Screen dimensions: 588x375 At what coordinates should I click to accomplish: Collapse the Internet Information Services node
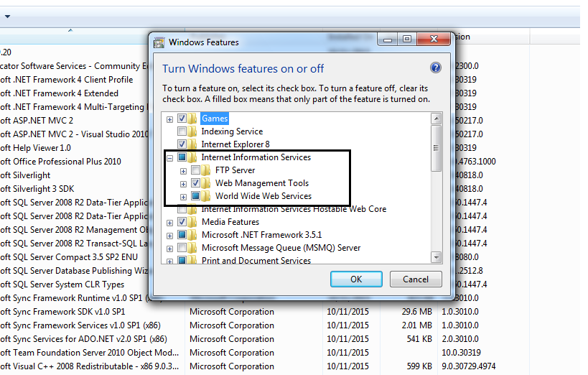click(x=170, y=158)
